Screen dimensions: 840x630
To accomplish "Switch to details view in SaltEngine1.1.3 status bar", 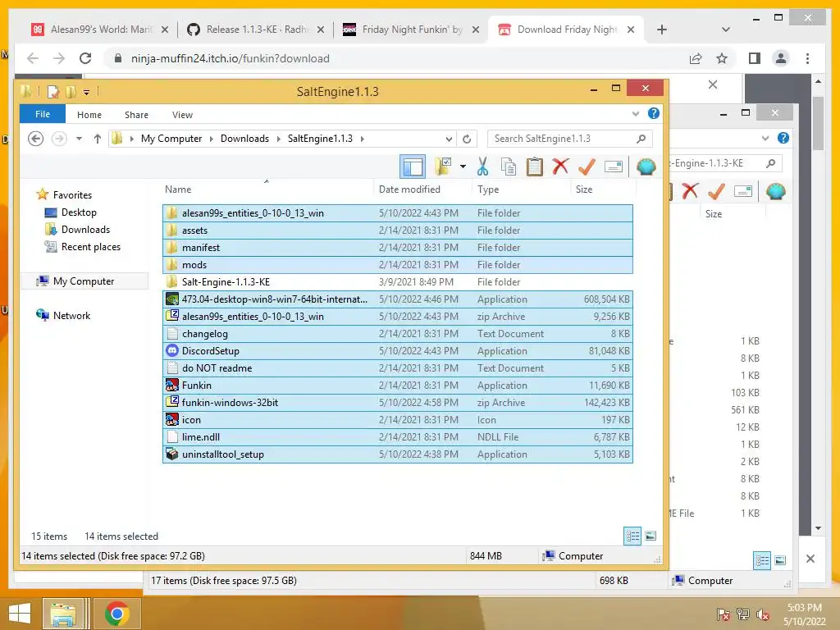I will pos(632,536).
